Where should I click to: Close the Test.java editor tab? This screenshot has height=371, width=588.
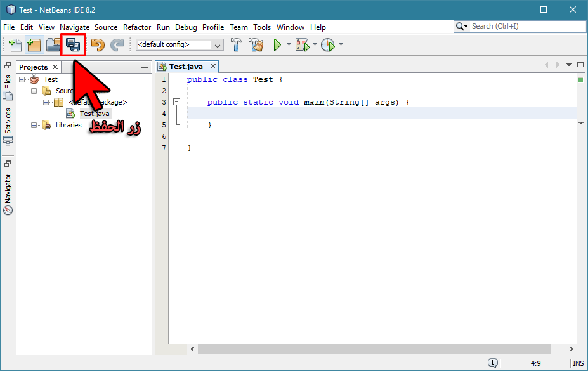point(213,67)
